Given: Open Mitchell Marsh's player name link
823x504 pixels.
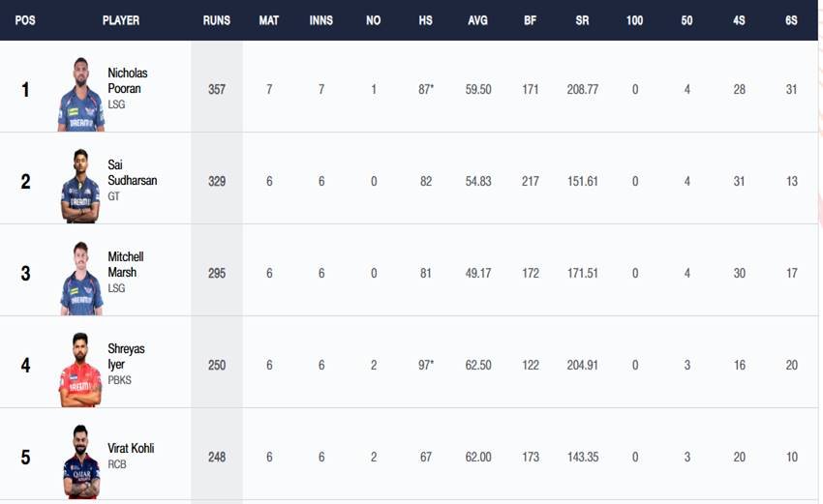Looking at the screenshot, I should pos(126,265).
